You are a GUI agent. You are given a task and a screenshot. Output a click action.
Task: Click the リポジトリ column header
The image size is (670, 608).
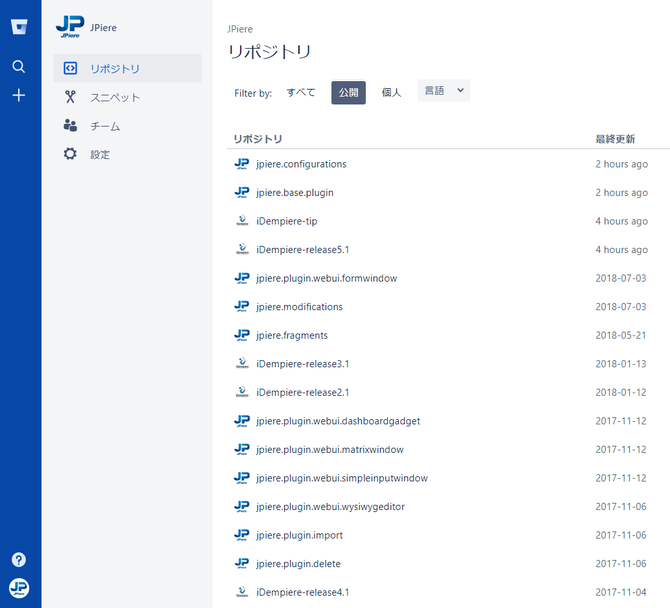click(x=258, y=139)
